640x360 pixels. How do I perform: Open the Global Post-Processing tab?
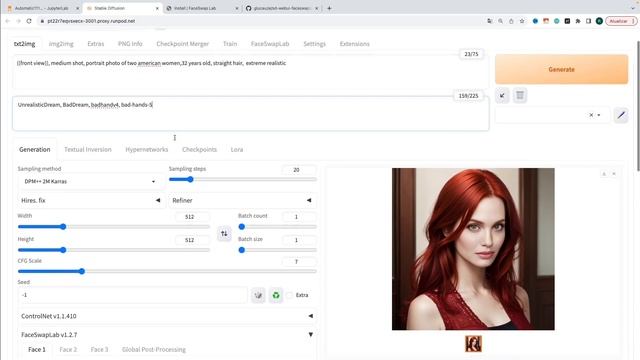tap(153, 349)
